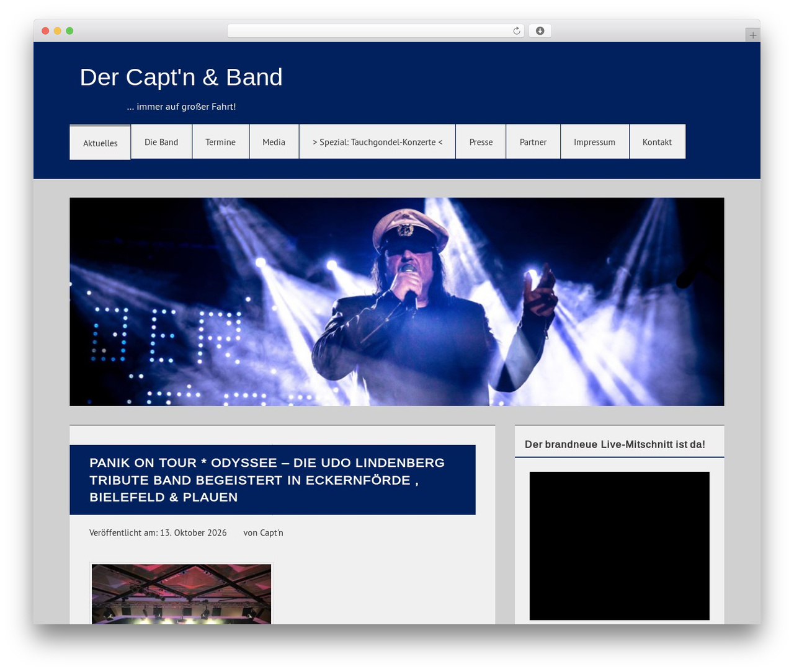Select the Media menu item
The image size is (794, 672).
pos(274,142)
